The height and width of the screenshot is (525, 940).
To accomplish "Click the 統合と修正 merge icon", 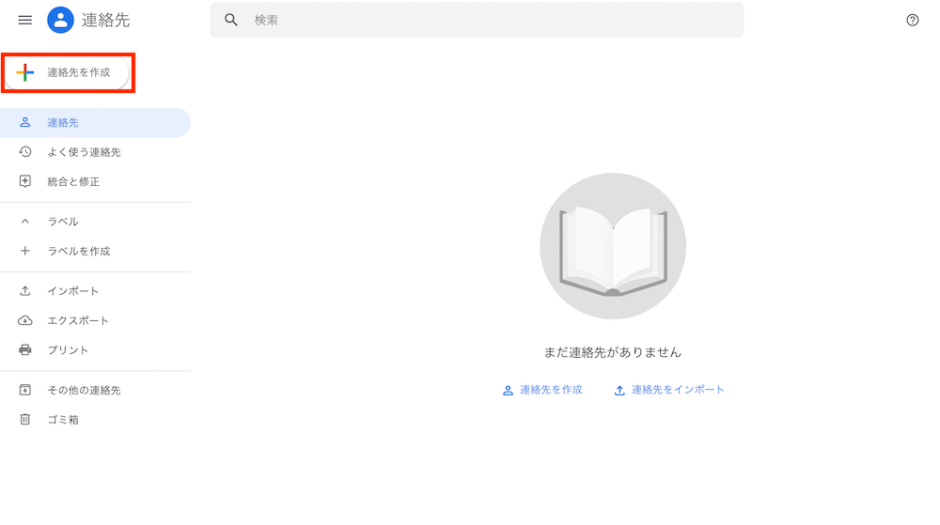I will 26,182.
